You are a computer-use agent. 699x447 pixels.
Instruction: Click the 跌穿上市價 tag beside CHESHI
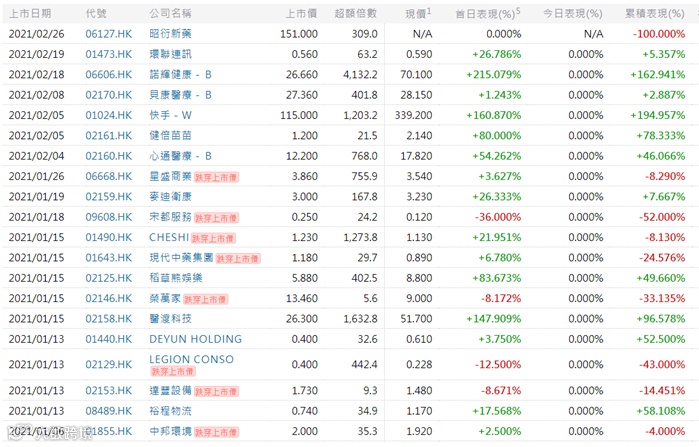(213, 238)
